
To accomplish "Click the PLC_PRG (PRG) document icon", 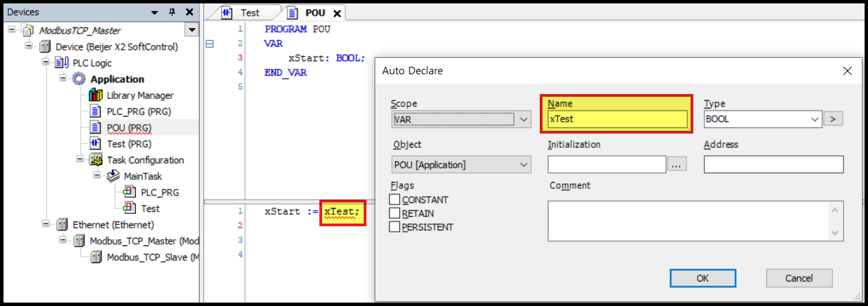I will pos(96,111).
